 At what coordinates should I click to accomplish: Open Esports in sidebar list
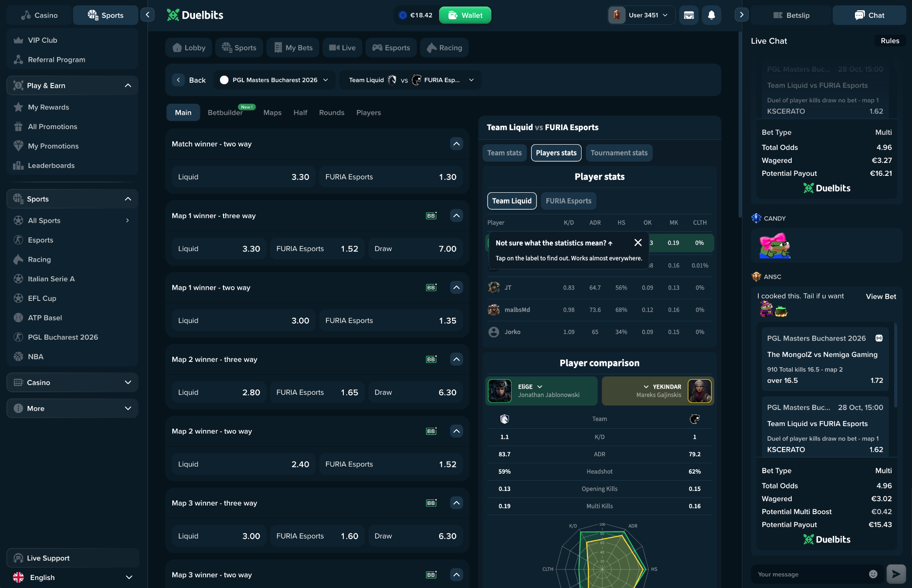pos(72,240)
